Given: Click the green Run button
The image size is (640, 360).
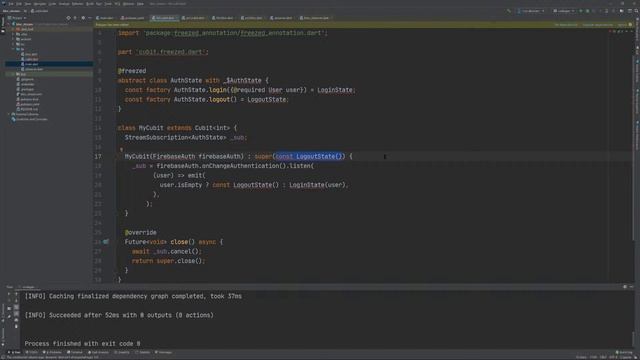Looking at the screenshot, I should 581,11.
